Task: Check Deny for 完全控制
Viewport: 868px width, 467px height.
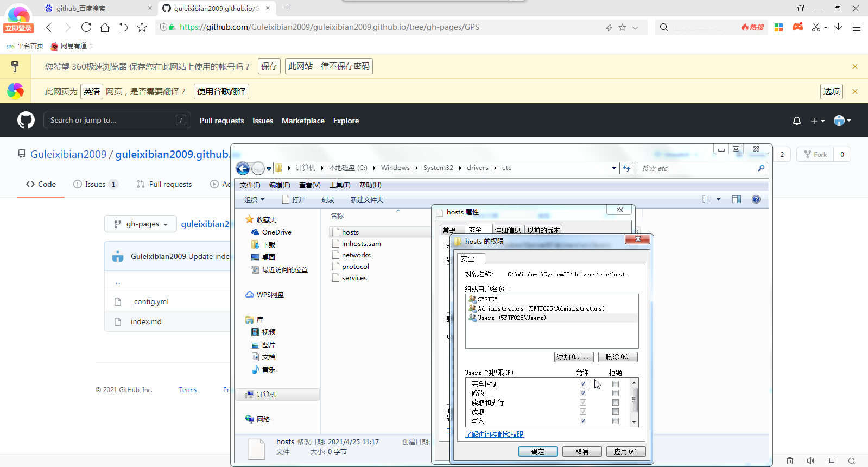Action: [x=616, y=384]
